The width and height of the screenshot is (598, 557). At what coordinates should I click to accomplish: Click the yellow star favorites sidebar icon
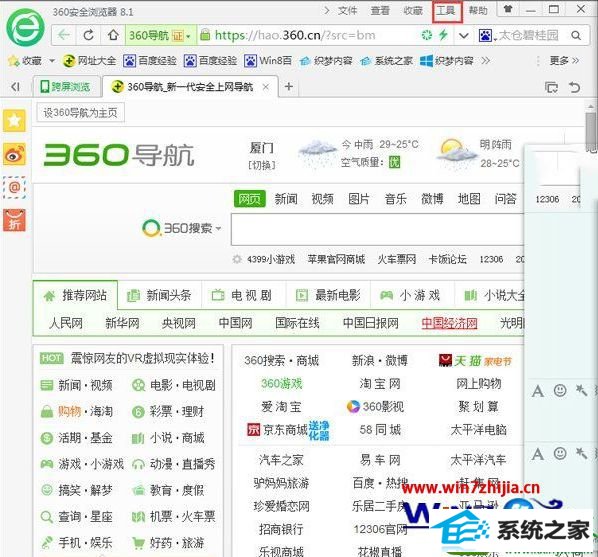coord(14,121)
